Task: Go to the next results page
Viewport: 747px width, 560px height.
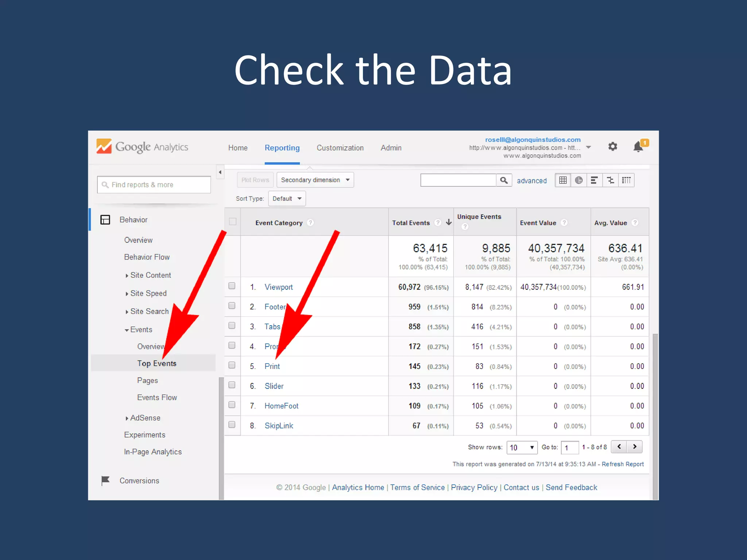Action: click(635, 447)
